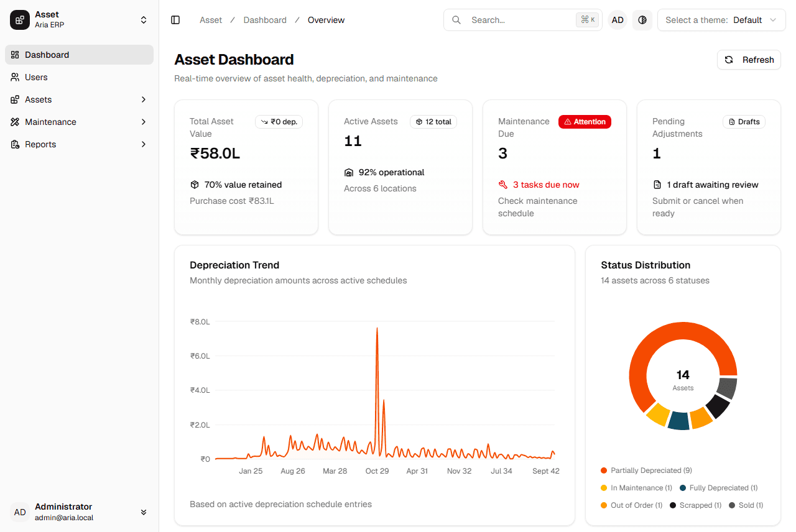Viewport: 796px width, 532px height.
Task: Toggle the sidebar panel icon
Action: pos(175,20)
